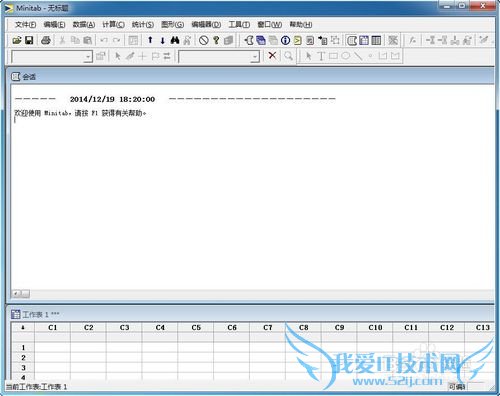Show the Worksheets folder icon

point(261,40)
